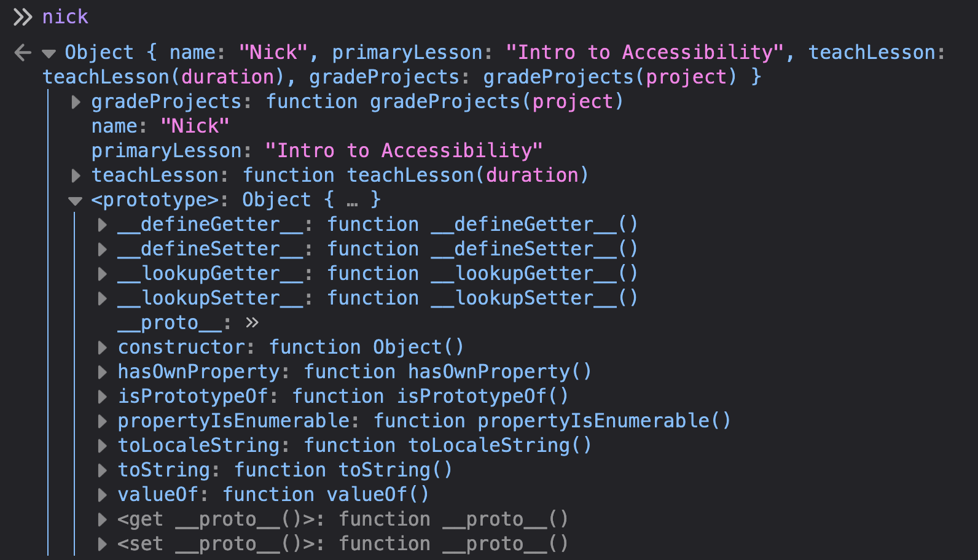Expand the valueOf function entry
978x560 pixels.
click(x=102, y=494)
